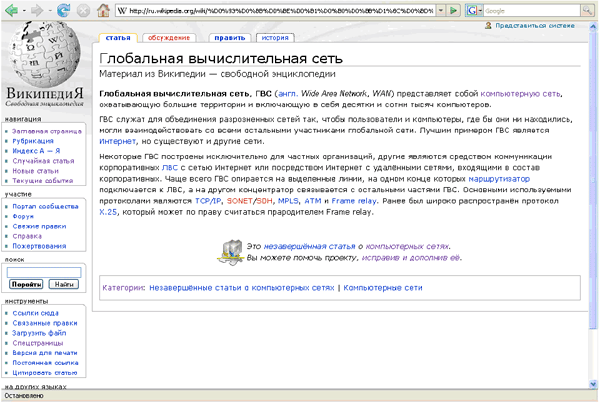Screen dimensions: 600x403
Task: Click the англ. language link
Action: pos(287,94)
